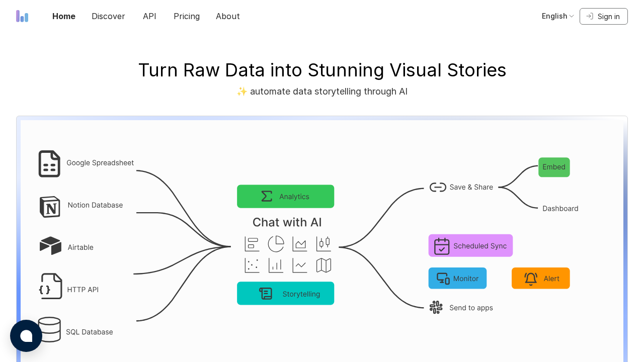This screenshot has height=362, width=644.
Task: Click the Slack icon beside Send to apps
Action: click(436, 307)
